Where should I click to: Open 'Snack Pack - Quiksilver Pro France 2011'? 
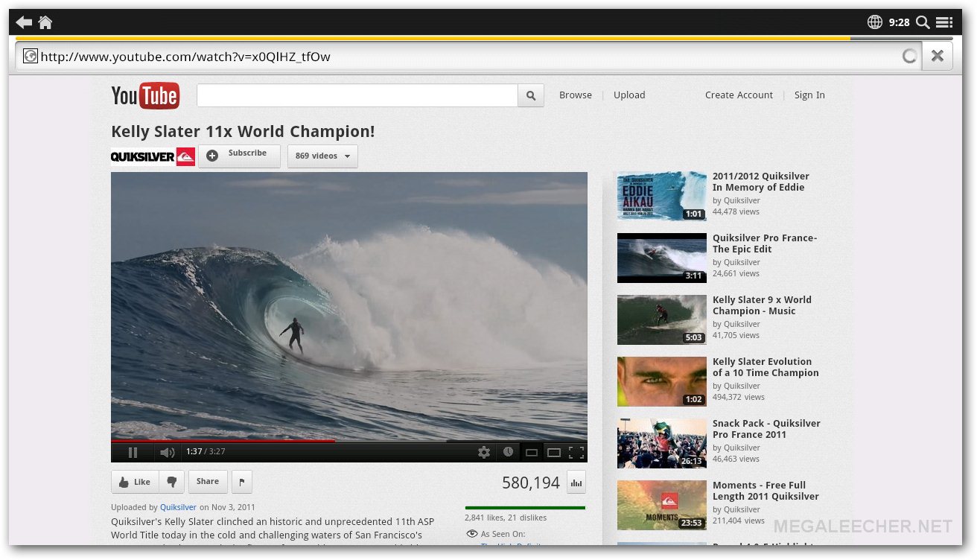[x=766, y=429]
